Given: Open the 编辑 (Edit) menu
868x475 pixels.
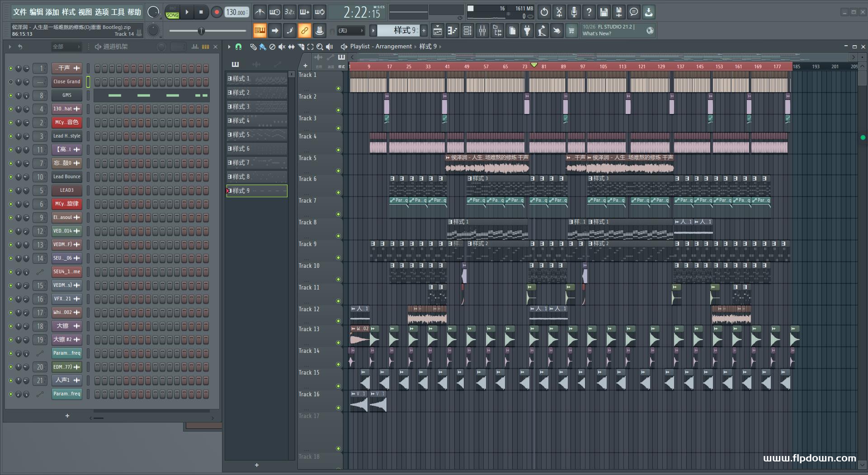Looking at the screenshot, I should point(36,12).
